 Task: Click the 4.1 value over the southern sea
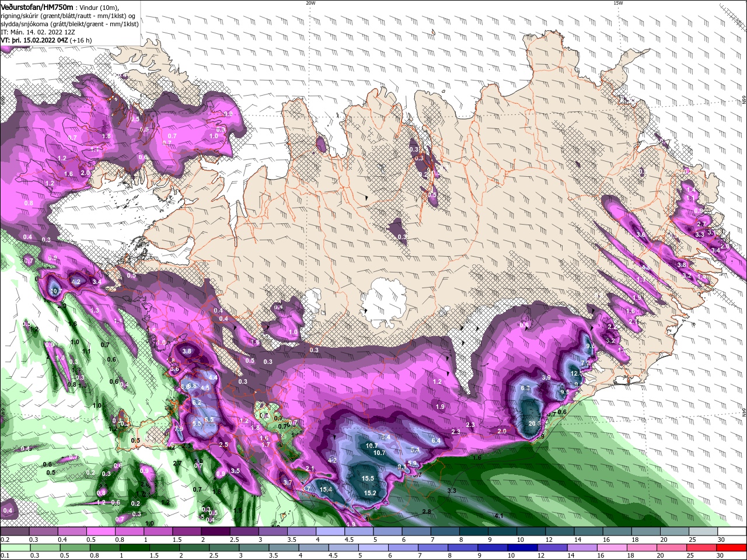pyautogui.click(x=499, y=516)
